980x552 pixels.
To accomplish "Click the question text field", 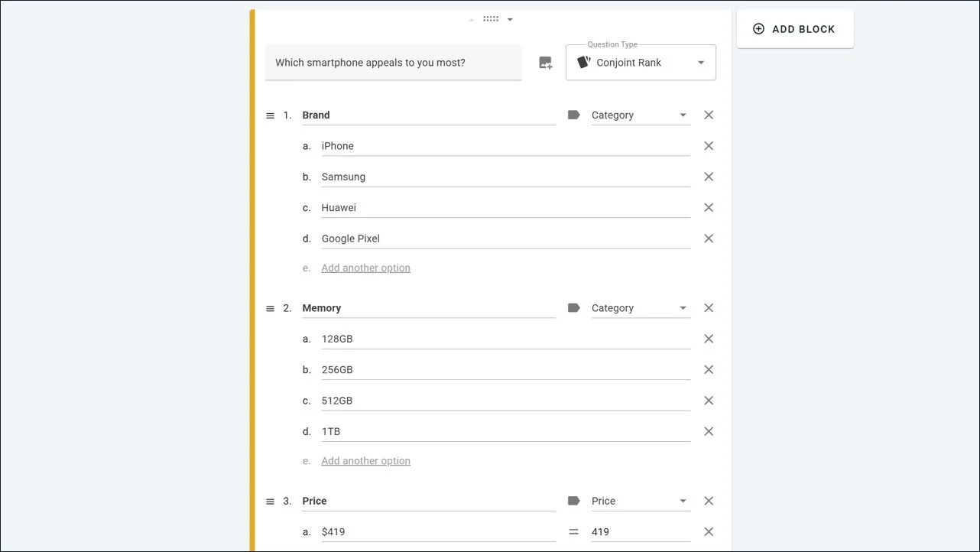I will tap(394, 63).
